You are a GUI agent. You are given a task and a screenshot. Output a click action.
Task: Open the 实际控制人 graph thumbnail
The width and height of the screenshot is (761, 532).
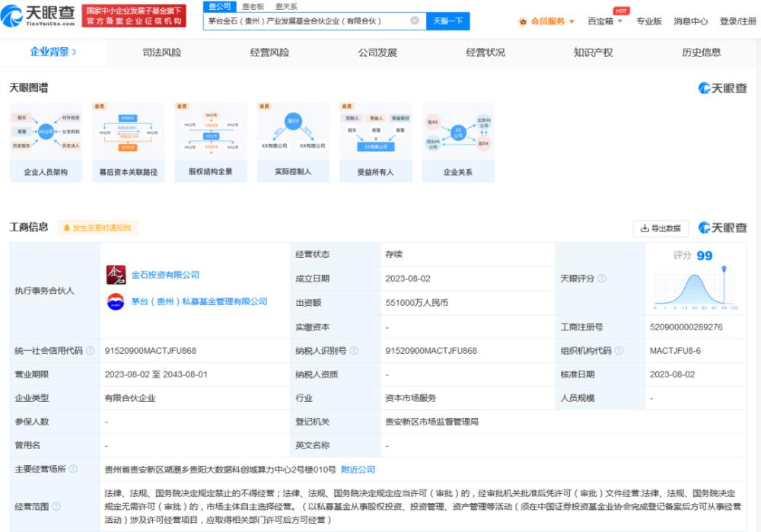coord(294,143)
